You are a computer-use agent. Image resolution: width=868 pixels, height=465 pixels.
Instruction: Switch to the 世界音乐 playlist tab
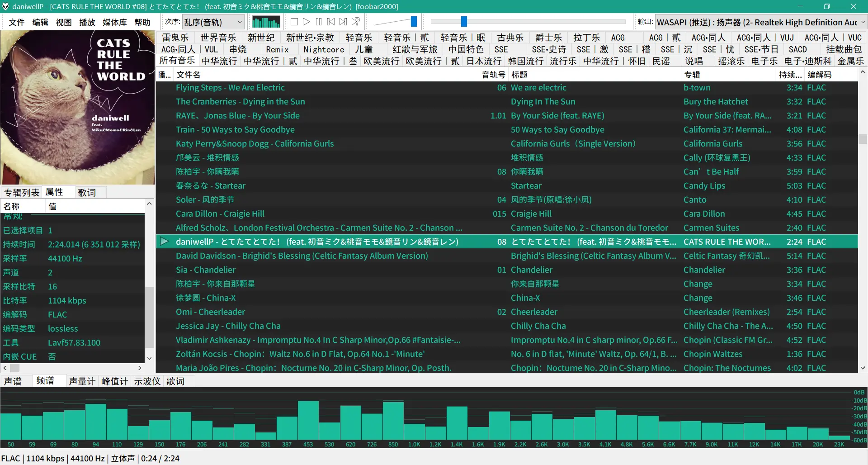coord(218,38)
